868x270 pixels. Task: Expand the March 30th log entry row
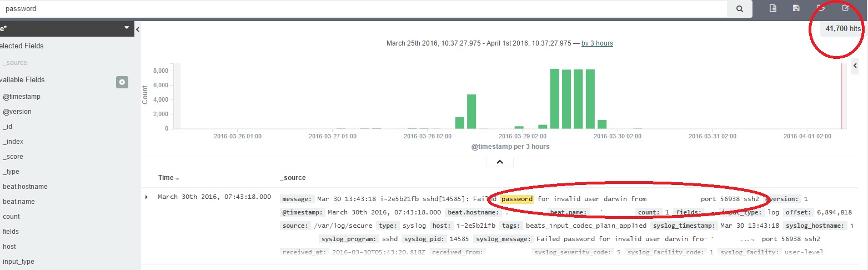147,197
